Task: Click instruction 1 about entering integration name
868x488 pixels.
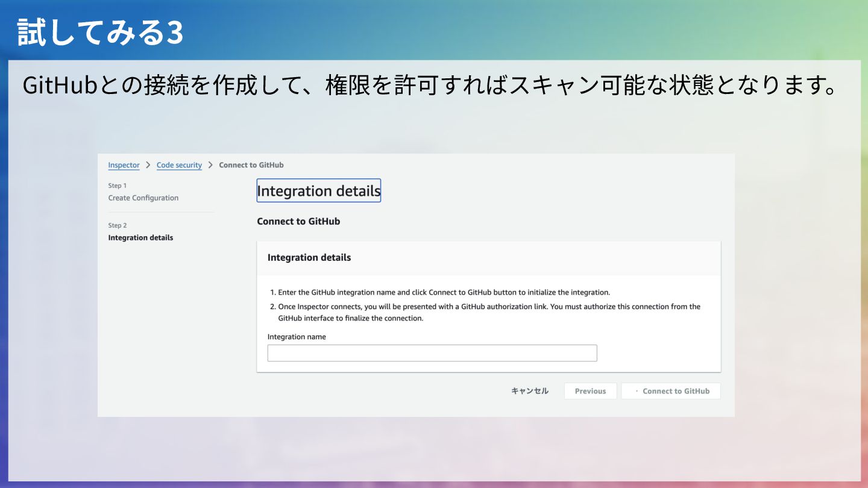Action: tap(440, 292)
